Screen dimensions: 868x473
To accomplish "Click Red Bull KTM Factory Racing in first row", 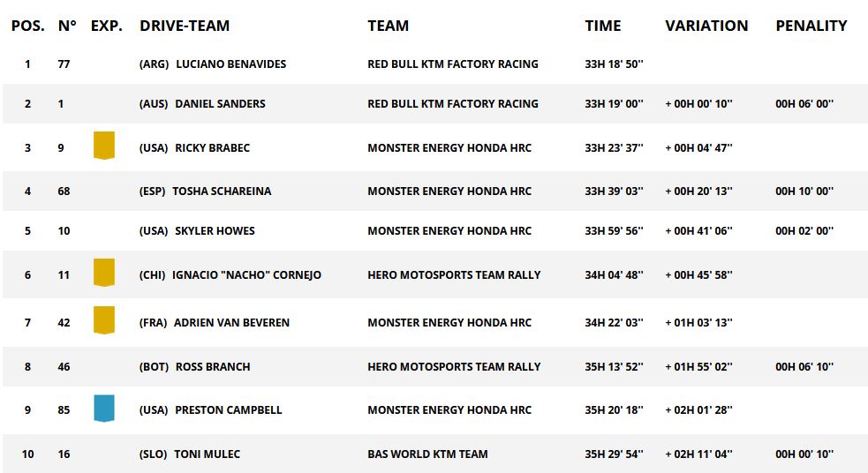I will click(x=452, y=64).
